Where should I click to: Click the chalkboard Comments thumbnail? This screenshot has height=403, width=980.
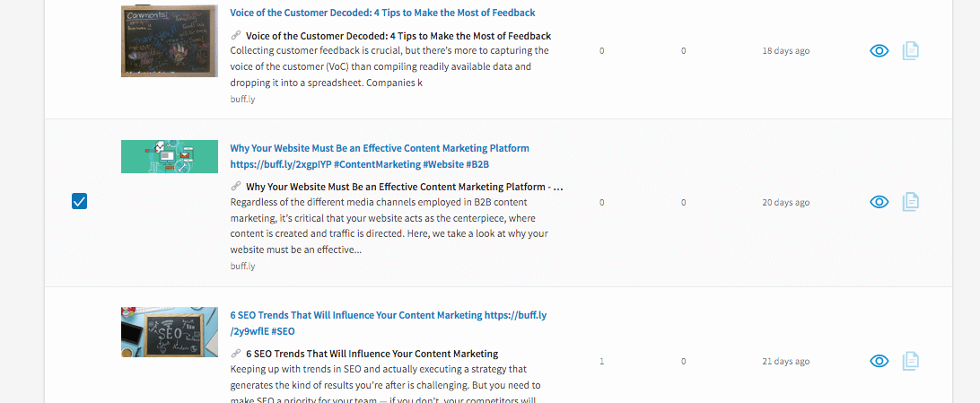(170, 41)
